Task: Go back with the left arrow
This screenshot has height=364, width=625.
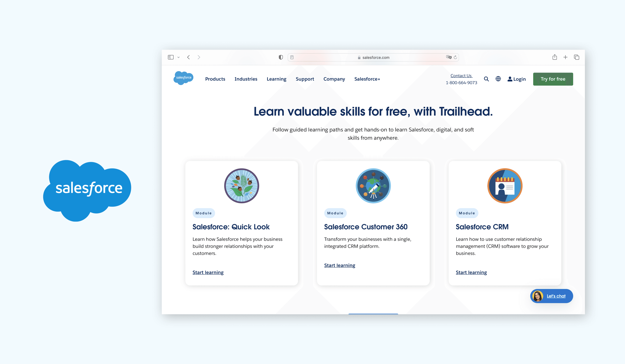Action: (188, 57)
